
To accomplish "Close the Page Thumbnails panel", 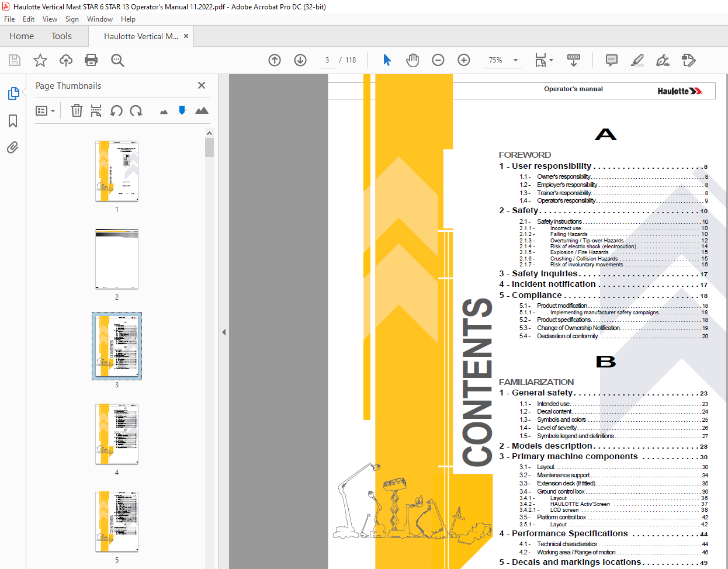I will (x=202, y=85).
